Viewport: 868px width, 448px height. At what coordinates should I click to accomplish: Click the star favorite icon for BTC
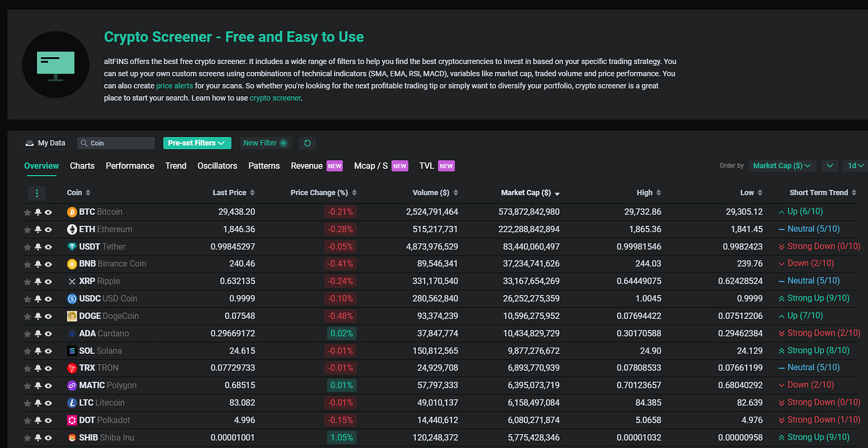(x=27, y=212)
